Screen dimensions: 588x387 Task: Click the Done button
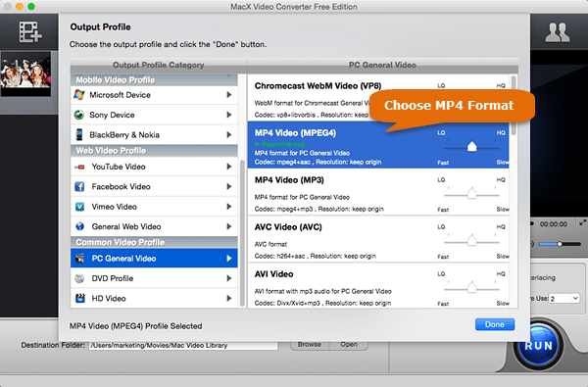pos(495,324)
